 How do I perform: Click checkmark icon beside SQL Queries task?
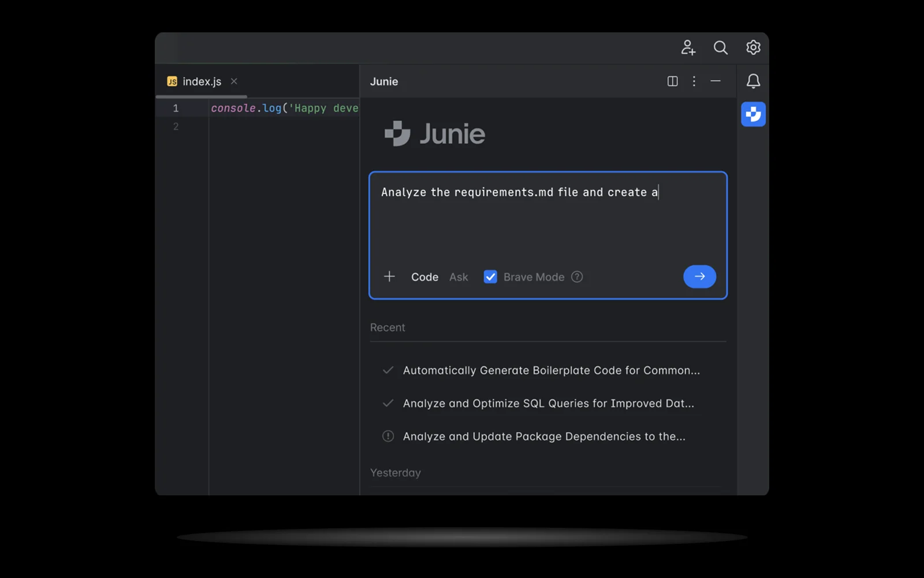[x=388, y=403]
